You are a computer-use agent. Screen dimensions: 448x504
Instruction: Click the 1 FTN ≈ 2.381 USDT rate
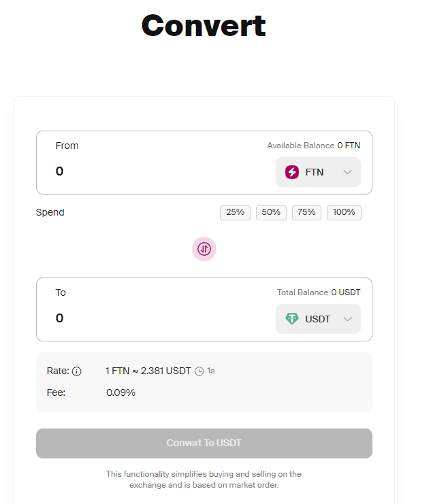click(148, 371)
